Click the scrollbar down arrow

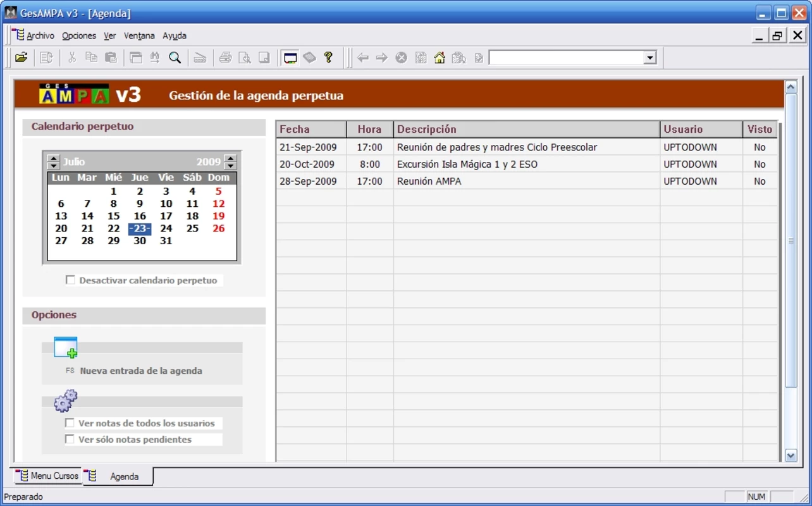790,455
